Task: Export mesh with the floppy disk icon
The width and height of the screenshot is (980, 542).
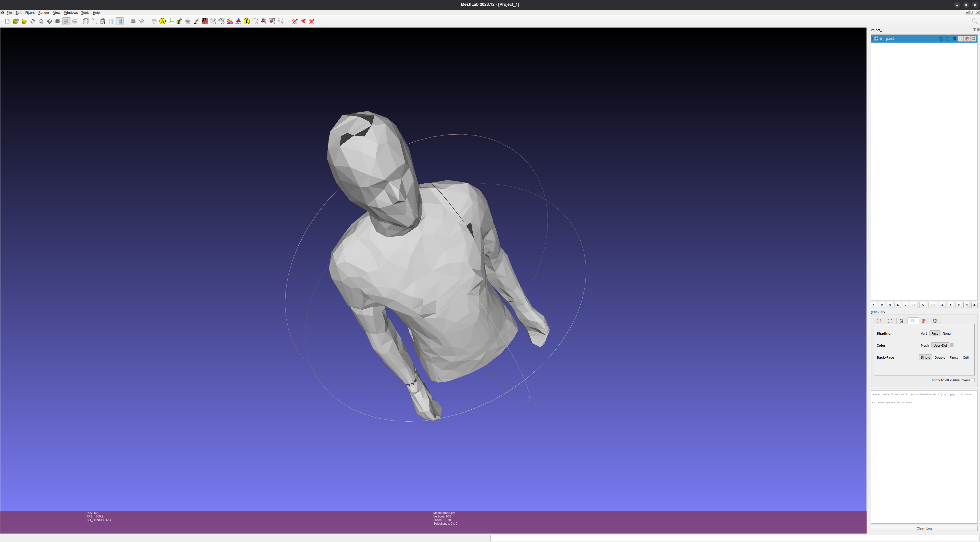Action: tap(50, 21)
